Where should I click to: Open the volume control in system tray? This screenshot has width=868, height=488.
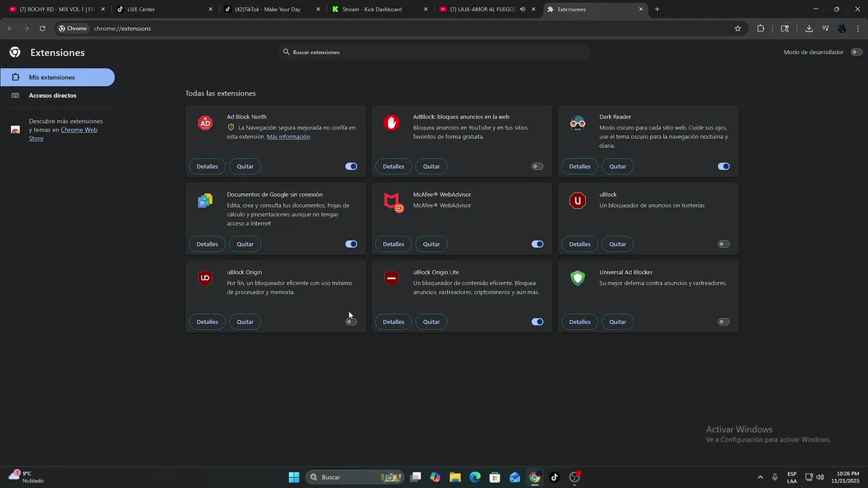pos(820,477)
